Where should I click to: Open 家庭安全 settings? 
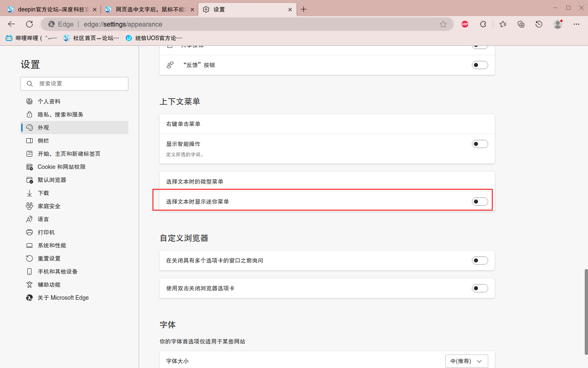coord(74,206)
